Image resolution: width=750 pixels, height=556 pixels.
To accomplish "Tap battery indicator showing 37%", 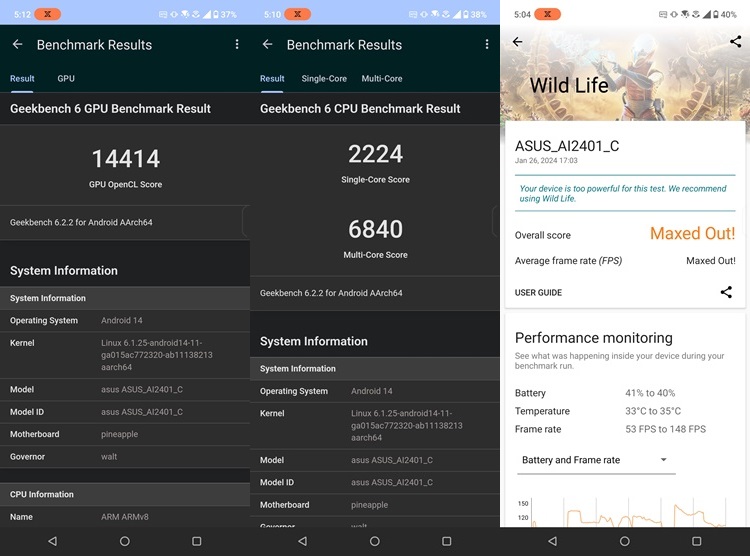I will [225, 14].
